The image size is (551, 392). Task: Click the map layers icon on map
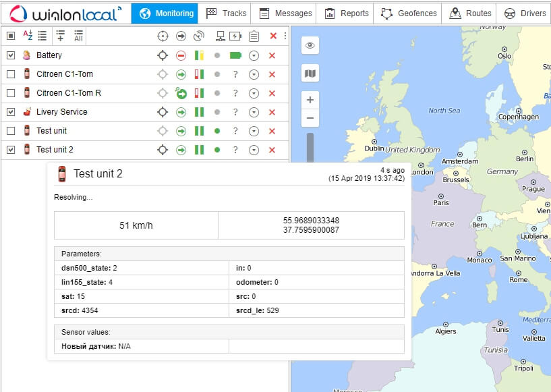310,74
